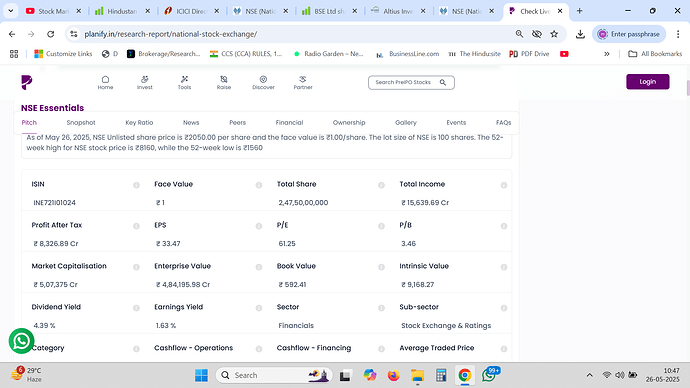
Task: Open a new browser tab
Action: tap(580, 11)
